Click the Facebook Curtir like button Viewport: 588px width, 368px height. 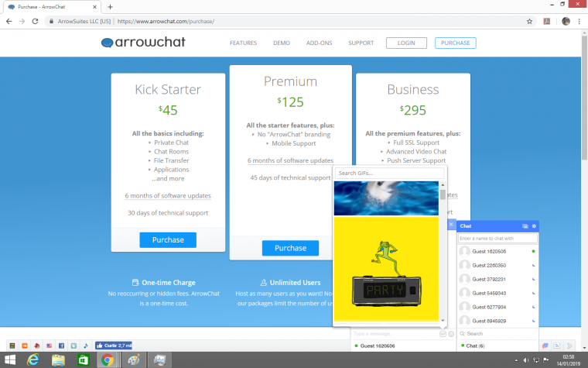pos(114,346)
